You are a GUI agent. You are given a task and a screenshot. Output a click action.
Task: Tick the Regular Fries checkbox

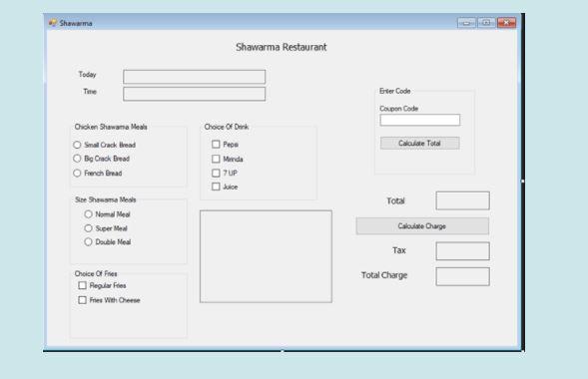82,285
